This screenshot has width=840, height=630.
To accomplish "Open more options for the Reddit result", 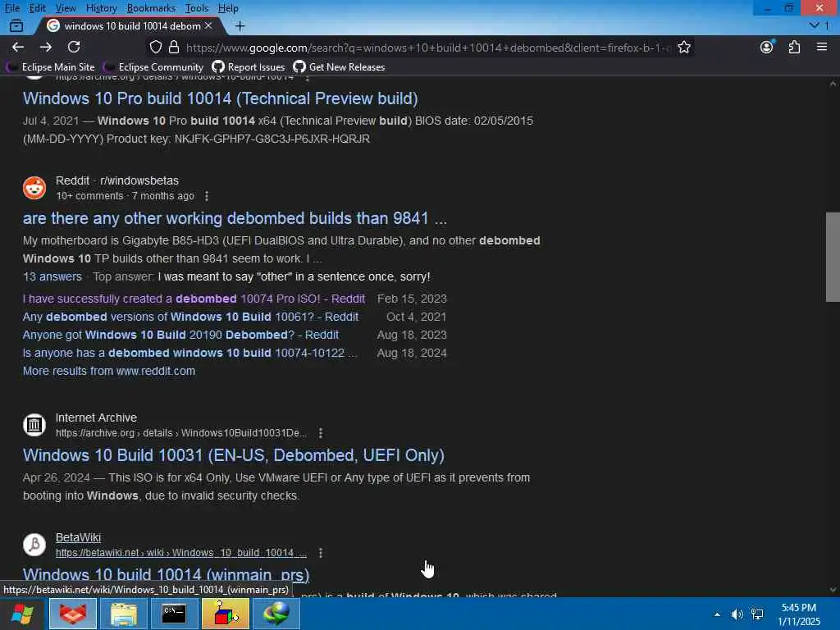I will (x=207, y=196).
